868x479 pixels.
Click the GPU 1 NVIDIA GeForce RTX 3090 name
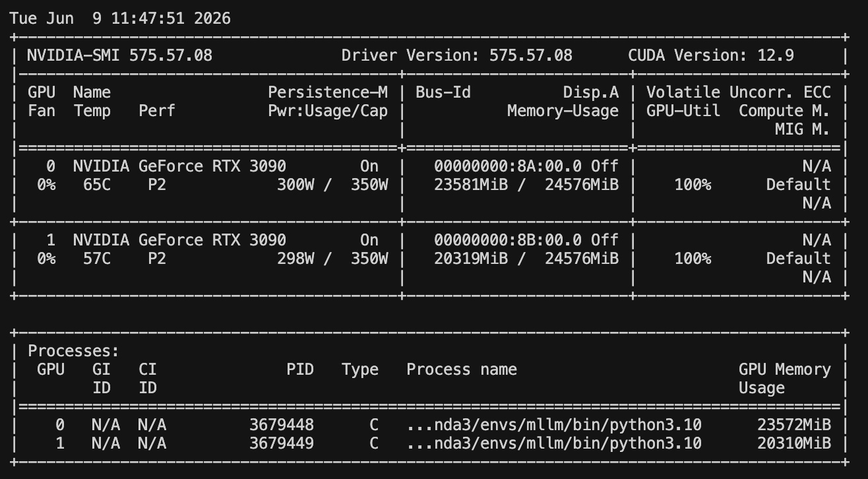pos(179,239)
